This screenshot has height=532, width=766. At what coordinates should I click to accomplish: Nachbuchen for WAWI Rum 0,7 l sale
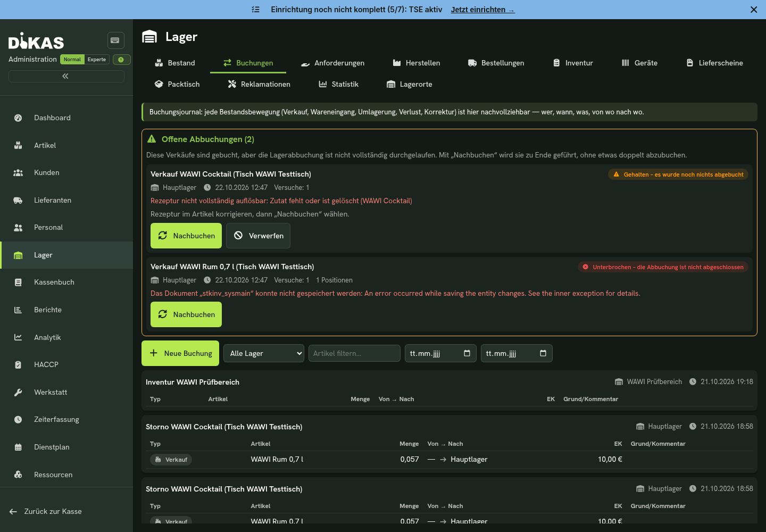pyautogui.click(x=186, y=314)
